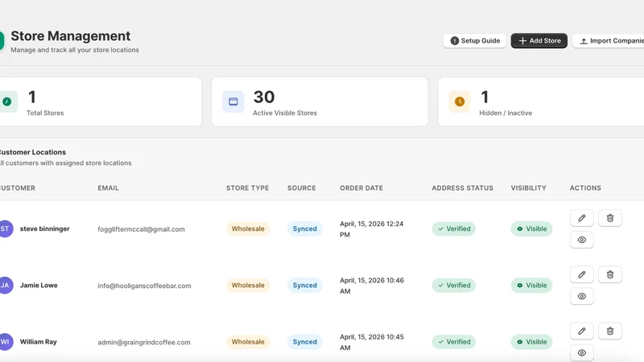
Task: Click Wholesale tag in steve binninger's row
Action: pyautogui.click(x=248, y=228)
